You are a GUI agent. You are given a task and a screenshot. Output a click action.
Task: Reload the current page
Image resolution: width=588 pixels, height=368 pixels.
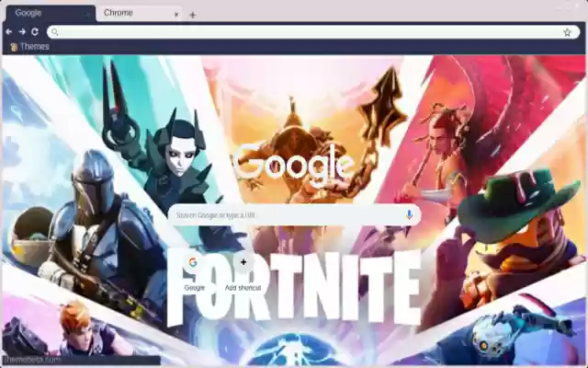[x=35, y=32]
